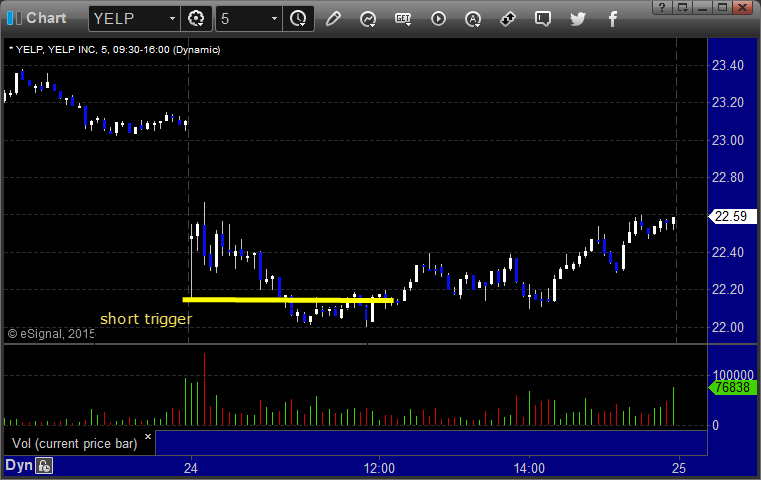Image resolution: width=761 pixels, height=480 pixels.
Task: Click the short trigger text annotation
Action: pyautogui.click(x=146, y=319)
